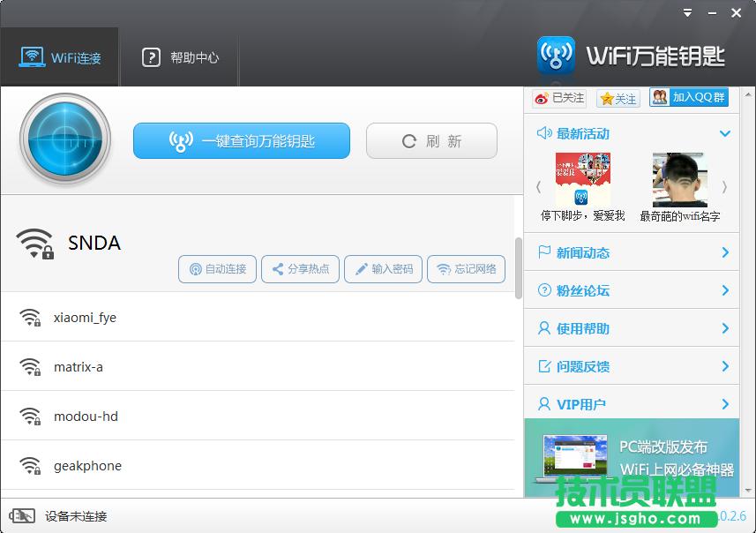Switch to the 帮助中心 tab
756x533 pixels.
179,56
